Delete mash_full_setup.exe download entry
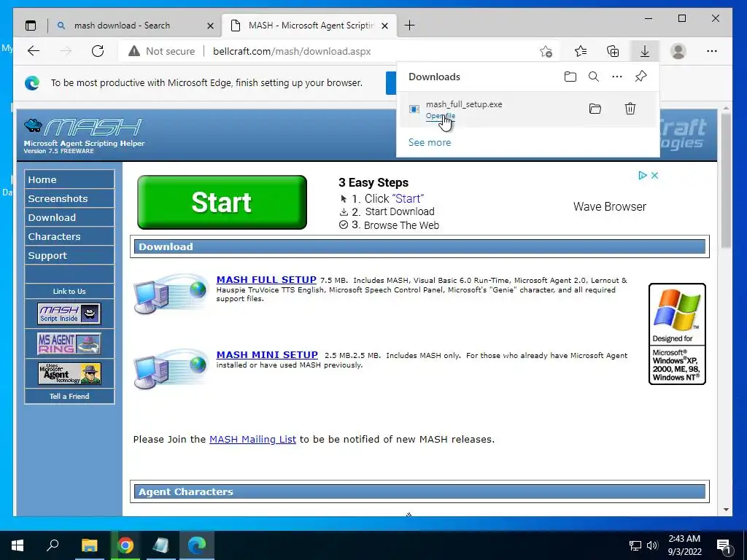Image resolution: width=747 pixels, height=560 pixels. pyautogui.click(x=630, y=109)
